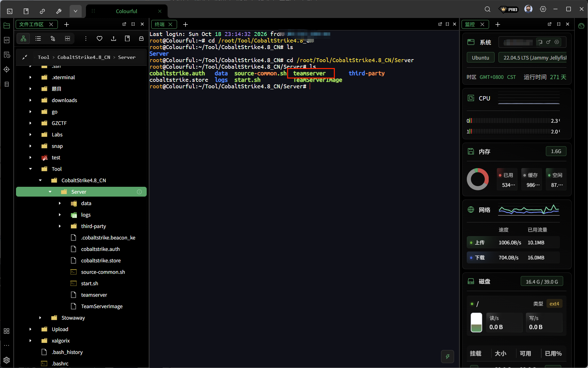Image resolution: width=588 pixels, height=368 pixels.
Task: Click the CobaltStrike4.8_CN breadcrumb segment
Action: tap(84, 57)
